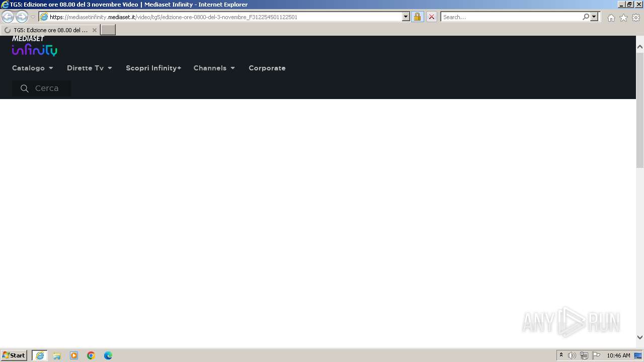
Task: Click the Mediaset Infinity logo
Action: point(35,46)
